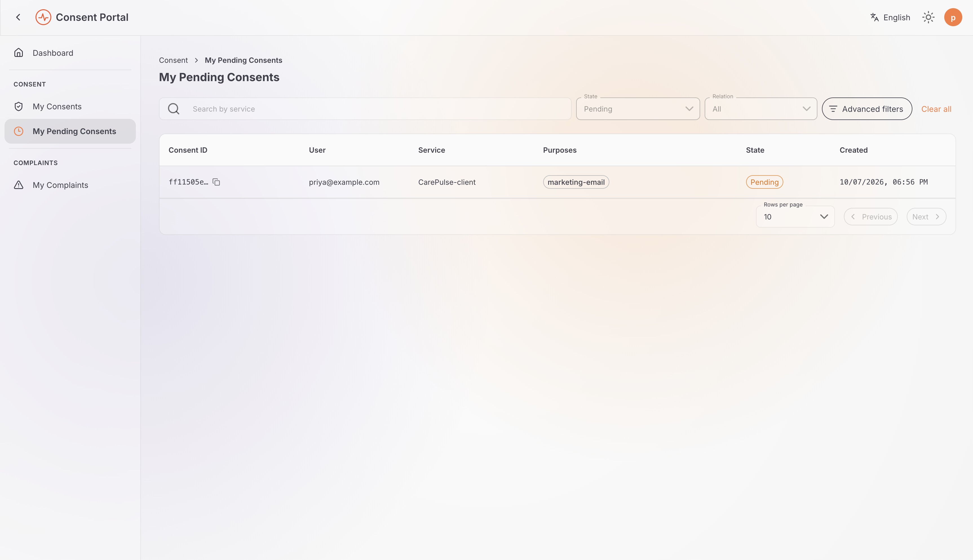
Task: Open the State dropdown showing Pending
Action: click(x=638, y=109)
